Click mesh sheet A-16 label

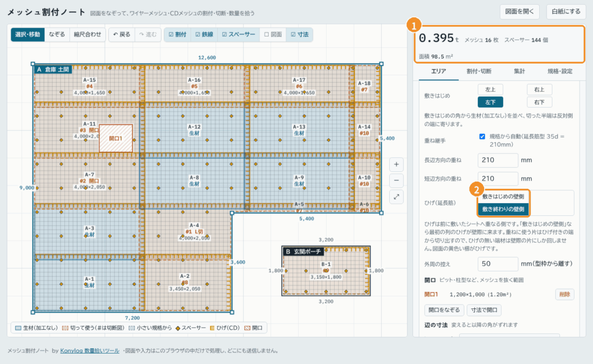pyautogui.click(x=194, y=80)
